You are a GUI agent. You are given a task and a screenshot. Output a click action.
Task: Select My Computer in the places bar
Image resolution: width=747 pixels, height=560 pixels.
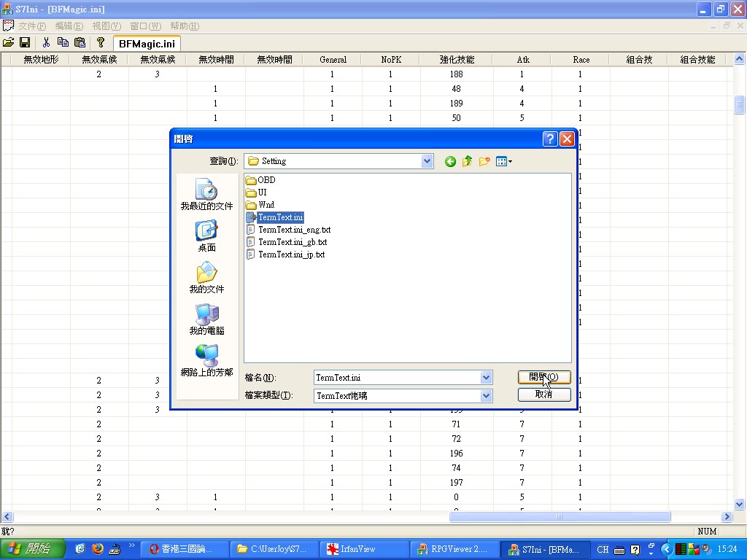206,319
